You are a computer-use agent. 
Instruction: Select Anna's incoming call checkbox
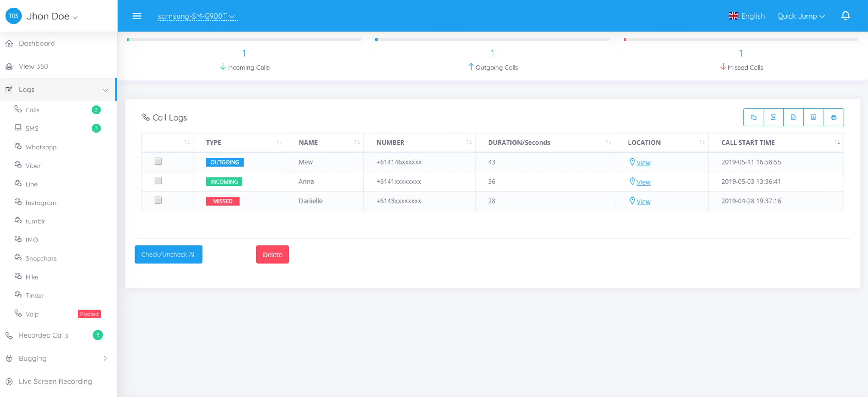(158, 181)
